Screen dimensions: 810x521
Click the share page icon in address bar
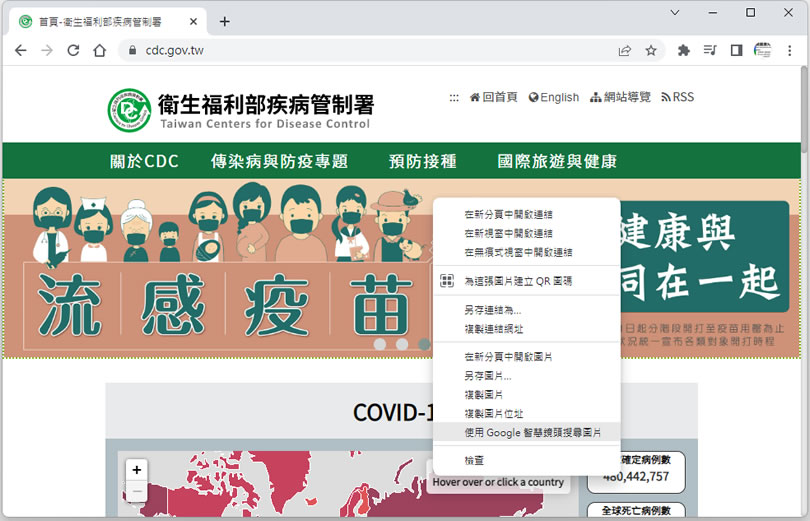pos(625,50)
